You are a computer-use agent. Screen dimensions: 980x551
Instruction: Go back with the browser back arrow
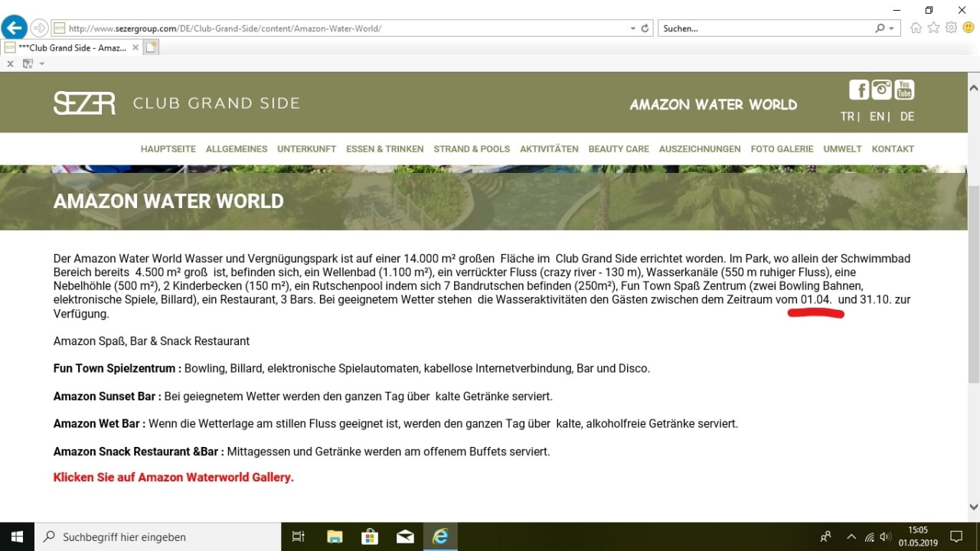[14, 28]
